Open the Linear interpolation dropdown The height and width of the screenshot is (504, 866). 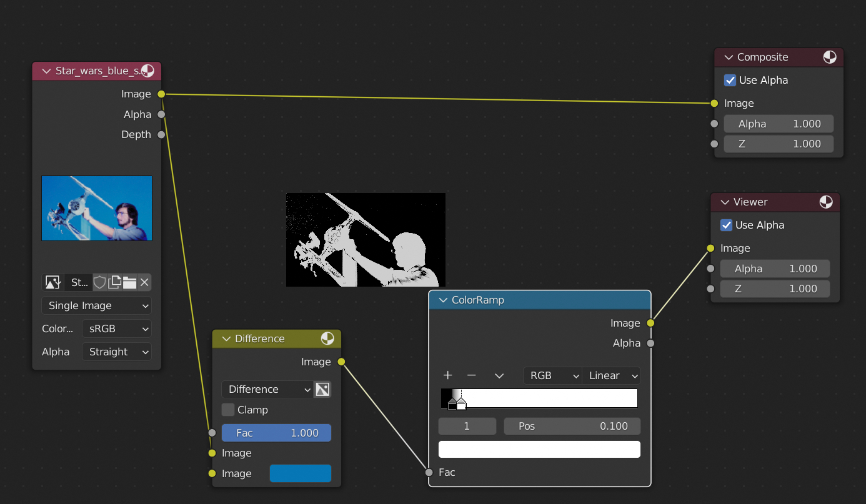(611, 375)
